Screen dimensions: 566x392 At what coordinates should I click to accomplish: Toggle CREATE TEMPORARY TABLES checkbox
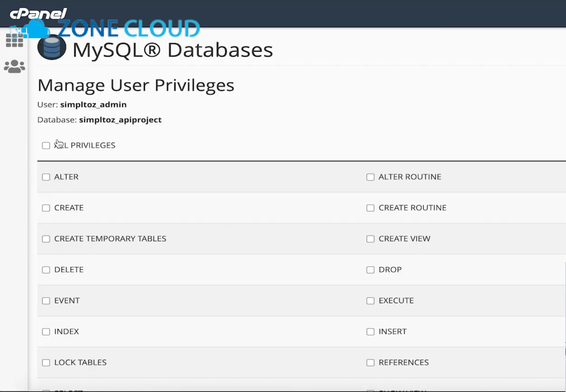[x=46, y=239]
